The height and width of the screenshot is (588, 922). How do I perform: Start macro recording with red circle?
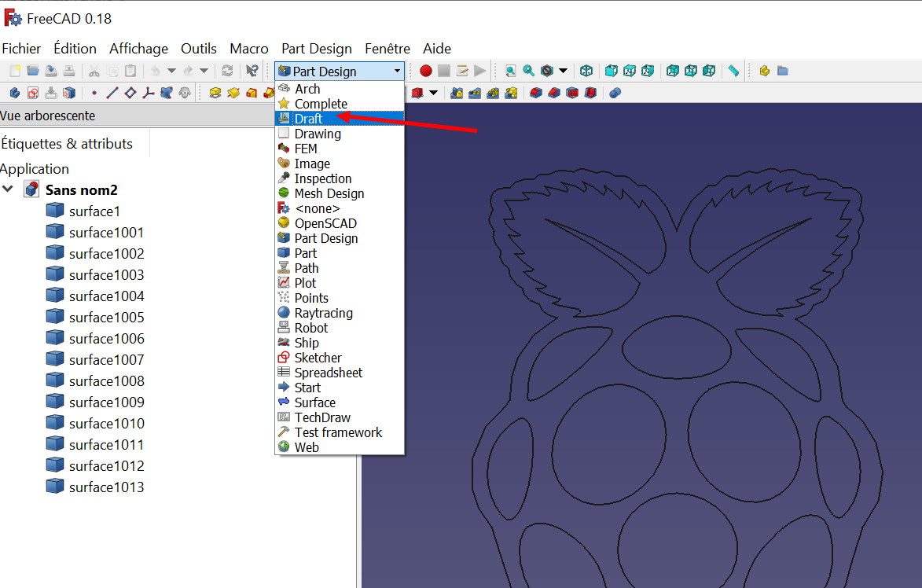tap(426, 72)
